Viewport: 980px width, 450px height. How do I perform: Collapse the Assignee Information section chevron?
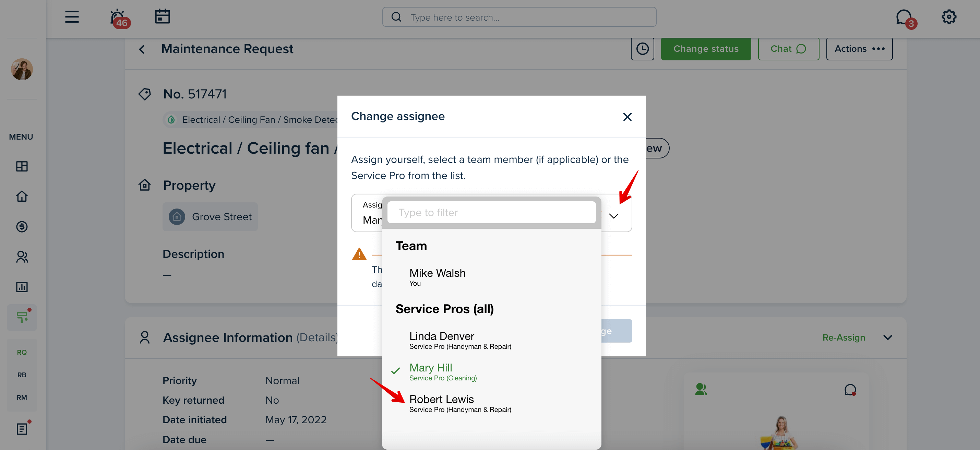887,337
